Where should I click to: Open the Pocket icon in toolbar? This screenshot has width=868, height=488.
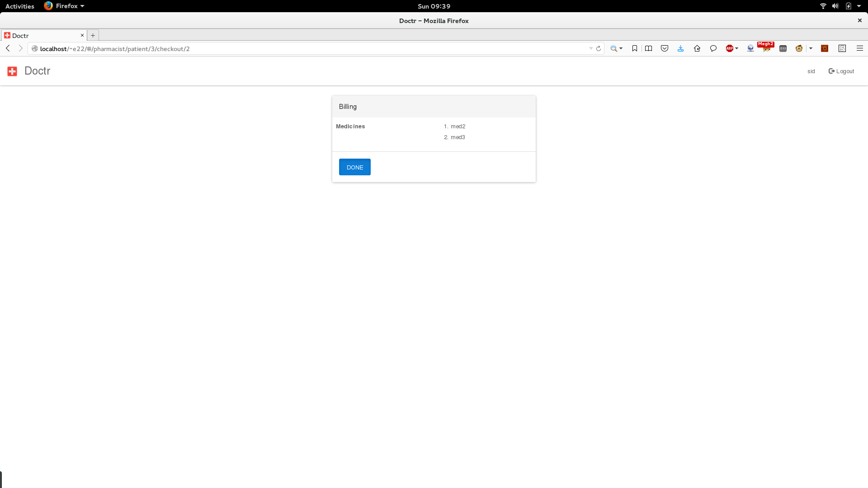(x=664, y=48)
